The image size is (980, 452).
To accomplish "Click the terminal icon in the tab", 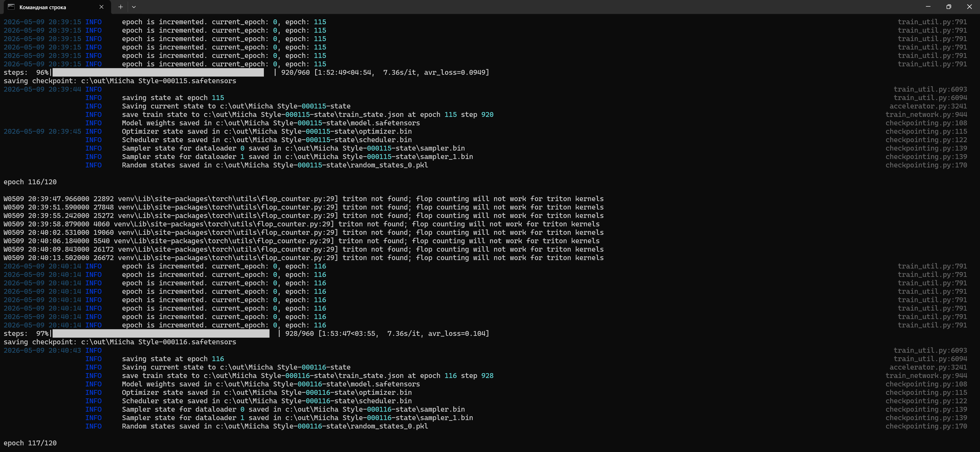I will click(x=11, y=7).
